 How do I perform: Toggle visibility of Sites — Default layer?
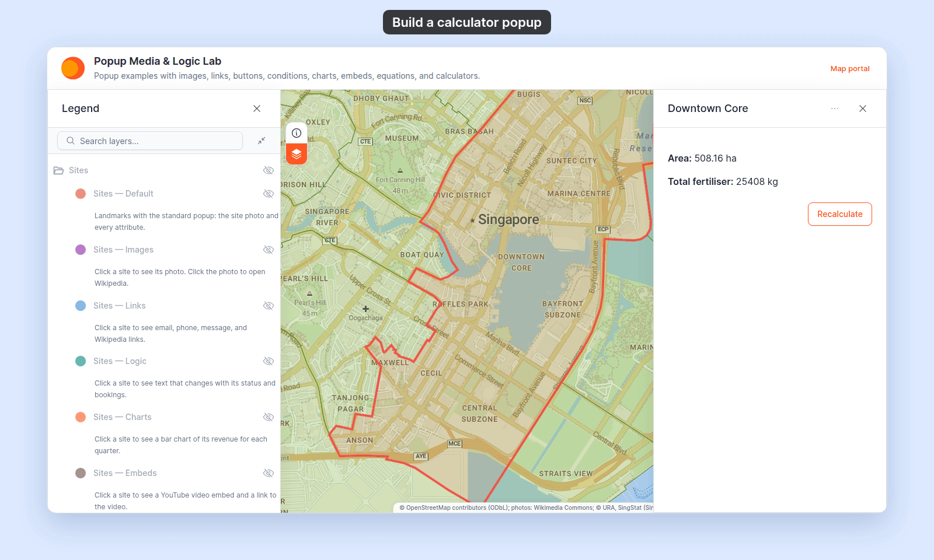(269, 194)
